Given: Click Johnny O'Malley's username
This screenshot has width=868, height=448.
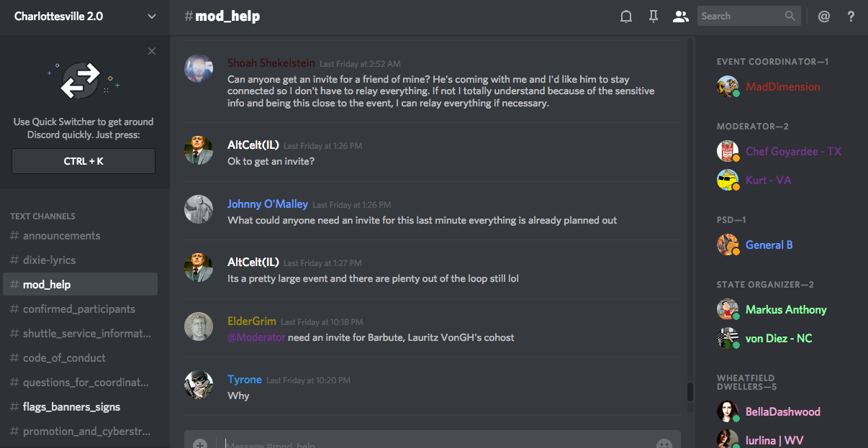Looking at the screenshot, I should click(268, 204).
